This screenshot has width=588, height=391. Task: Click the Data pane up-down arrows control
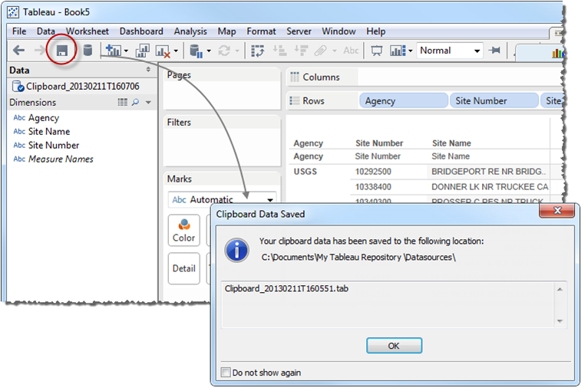148,70
